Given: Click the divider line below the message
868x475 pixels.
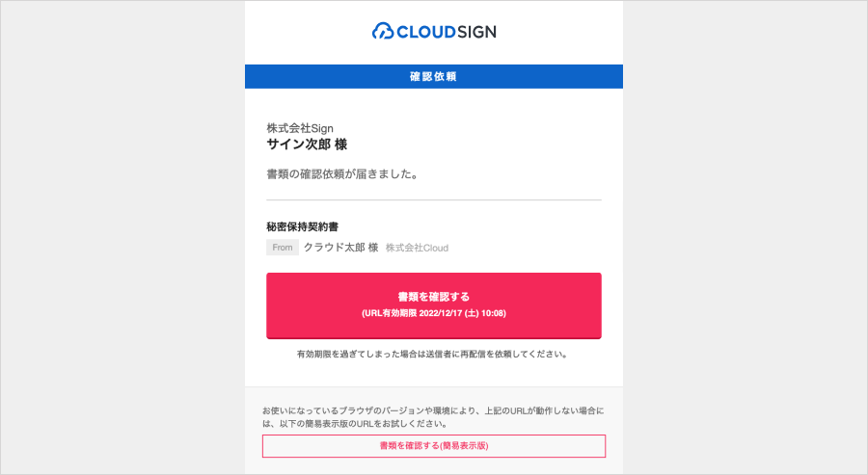Looking at the screenshot, I should pos(434,199).
